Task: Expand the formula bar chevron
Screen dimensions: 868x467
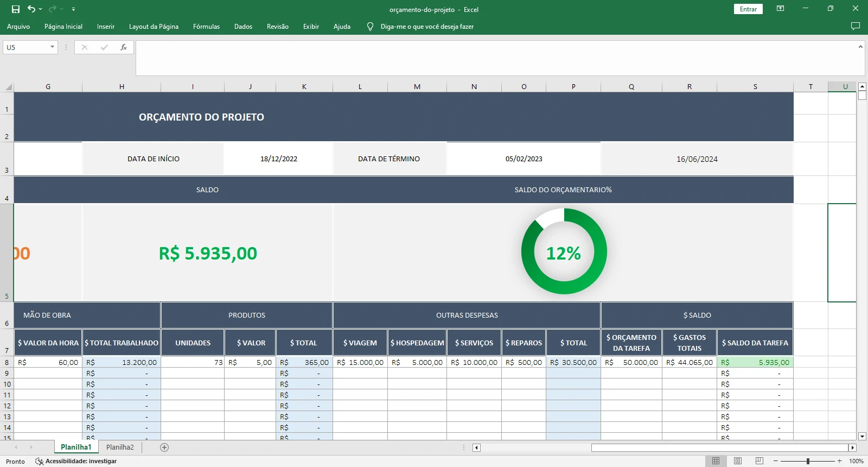Action: 860,47
